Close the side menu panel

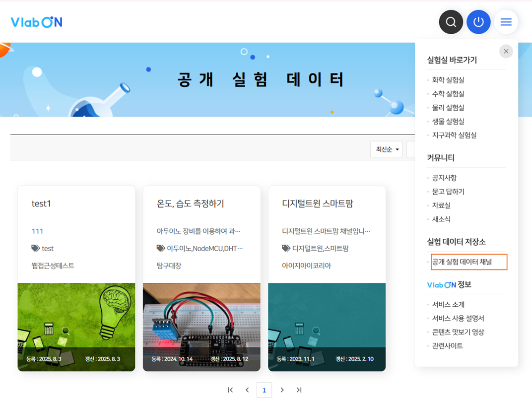point(506,51)
